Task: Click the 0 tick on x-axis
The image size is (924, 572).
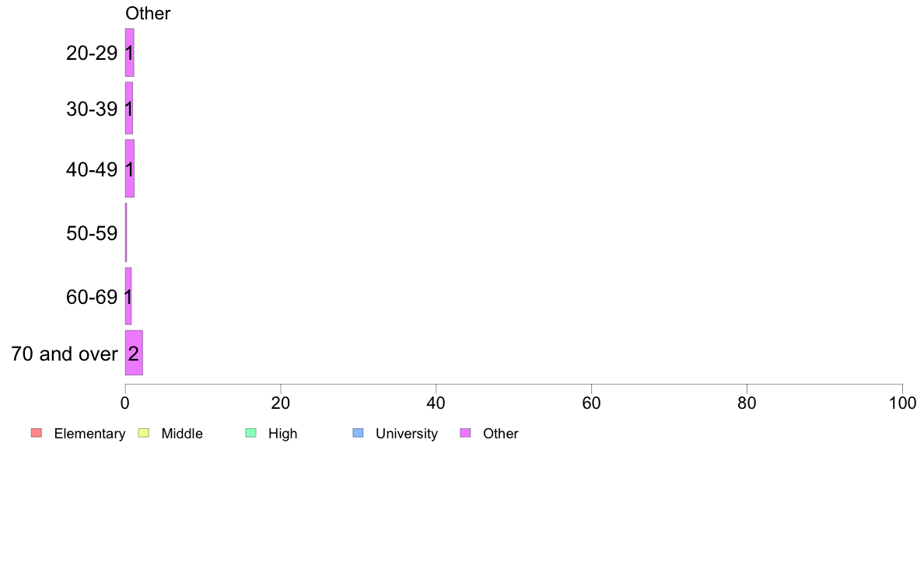Action: (x=125, y=403)
